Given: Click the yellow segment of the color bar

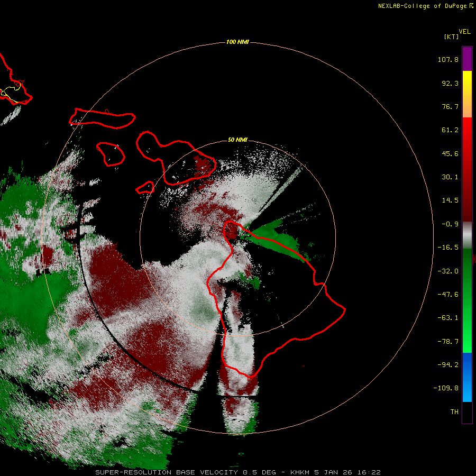Looking at the screenshot, I should [x=467, y=82].
